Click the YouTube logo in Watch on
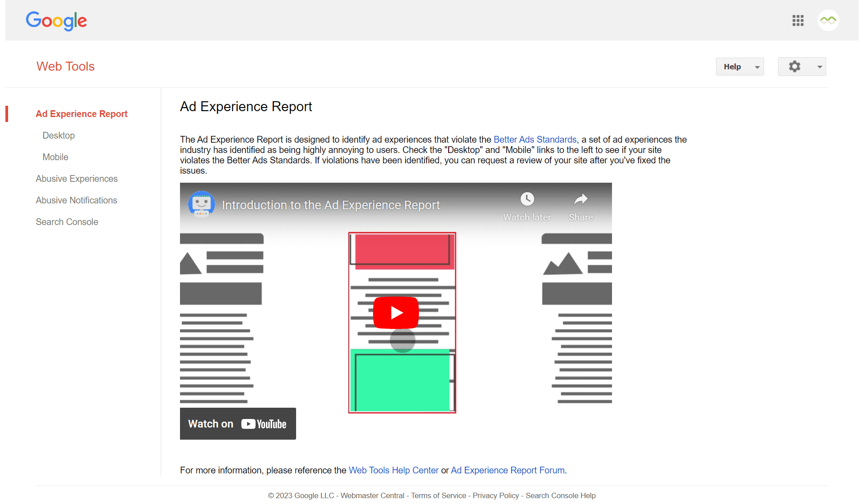Viewport: 864px width, 504px height. point(264,424)
